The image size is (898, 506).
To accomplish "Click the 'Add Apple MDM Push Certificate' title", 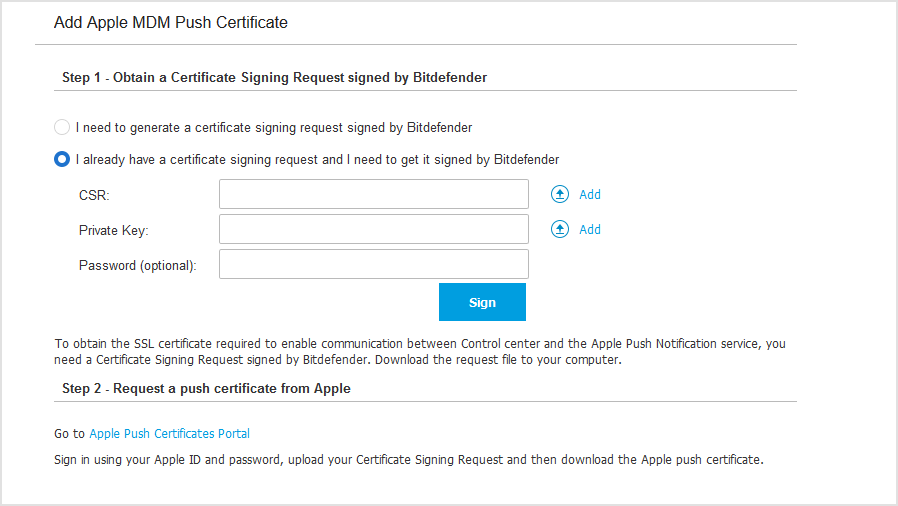I will pos(170,22).
